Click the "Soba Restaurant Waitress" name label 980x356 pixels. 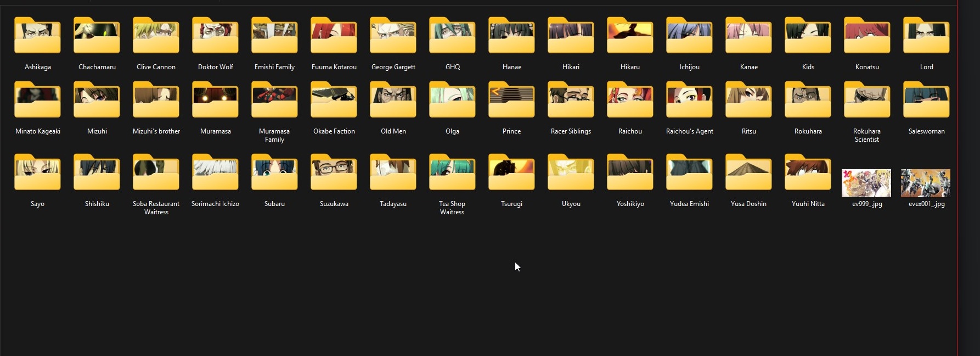pyautogui.click(x=156, y=208)
